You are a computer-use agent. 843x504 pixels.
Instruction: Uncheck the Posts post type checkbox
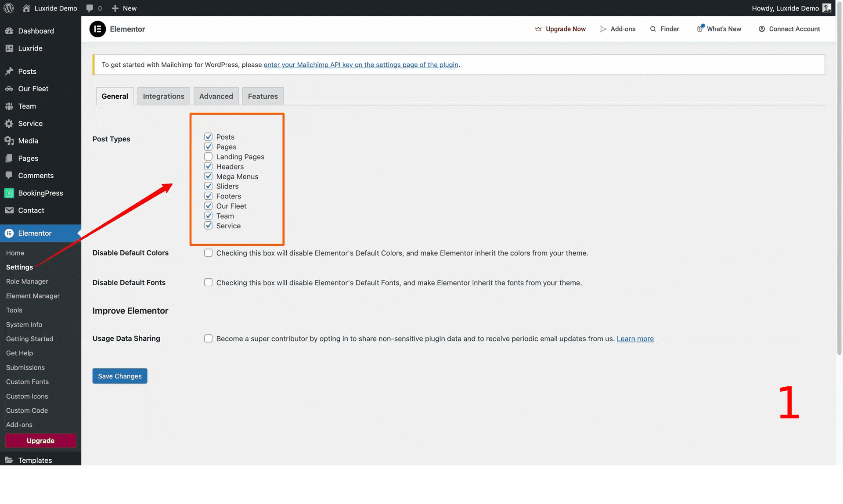point(209,137)
